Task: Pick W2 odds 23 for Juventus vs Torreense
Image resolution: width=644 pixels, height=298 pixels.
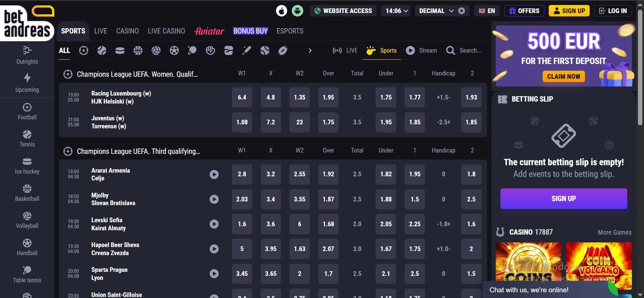Action: pos(300,122)
